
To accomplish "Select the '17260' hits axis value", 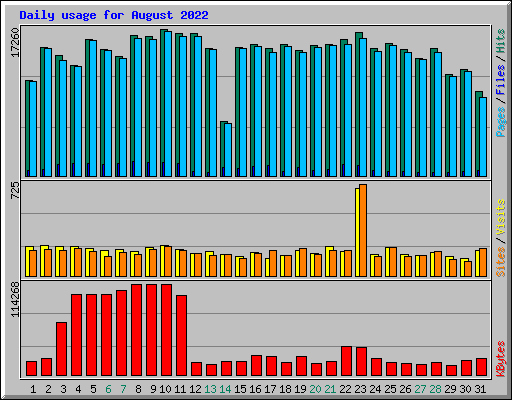I will coord(15,43).
